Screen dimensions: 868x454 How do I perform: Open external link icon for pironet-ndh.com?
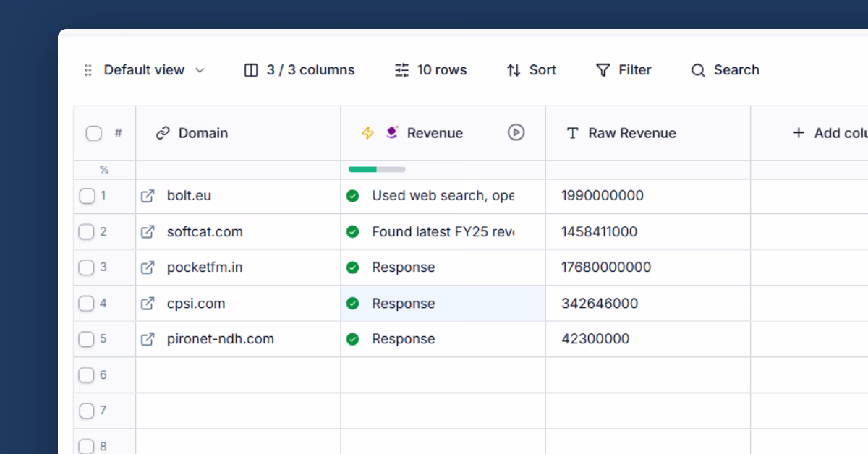click(148, 339)
